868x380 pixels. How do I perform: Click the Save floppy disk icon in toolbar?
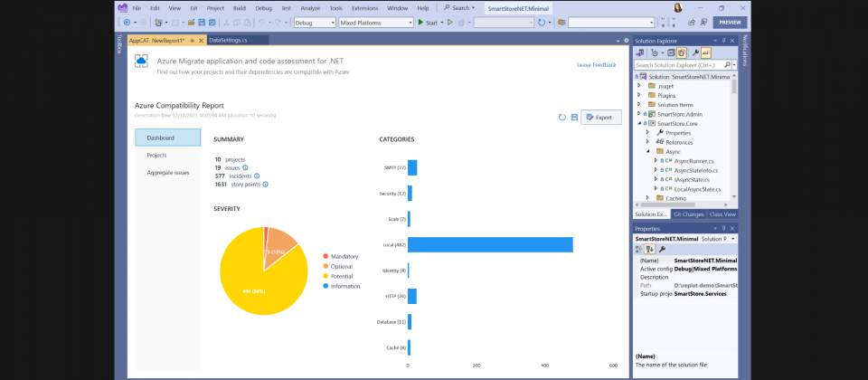tap(202, 23)
